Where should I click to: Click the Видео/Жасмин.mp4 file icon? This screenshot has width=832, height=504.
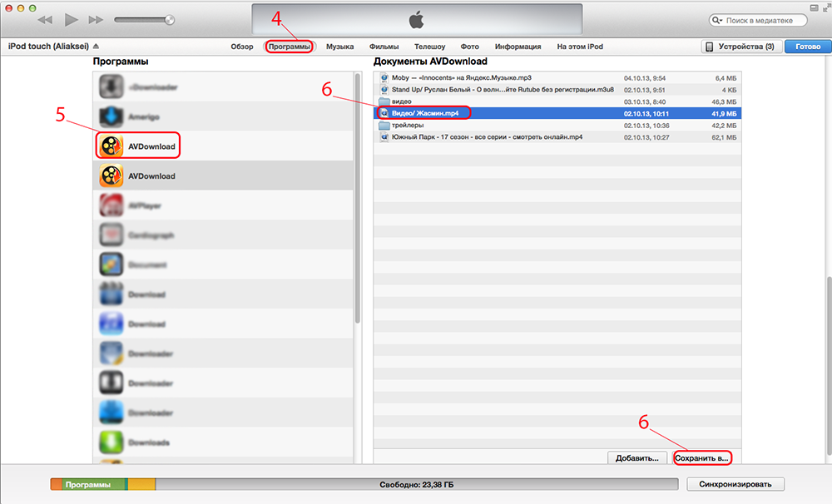(384, 114)
